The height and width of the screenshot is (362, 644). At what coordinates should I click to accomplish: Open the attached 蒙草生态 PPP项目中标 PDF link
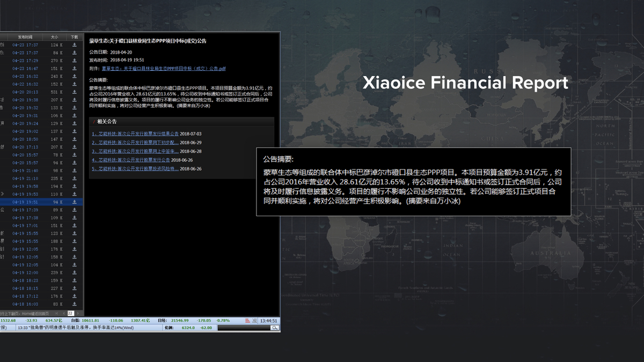tap(164, 69)
